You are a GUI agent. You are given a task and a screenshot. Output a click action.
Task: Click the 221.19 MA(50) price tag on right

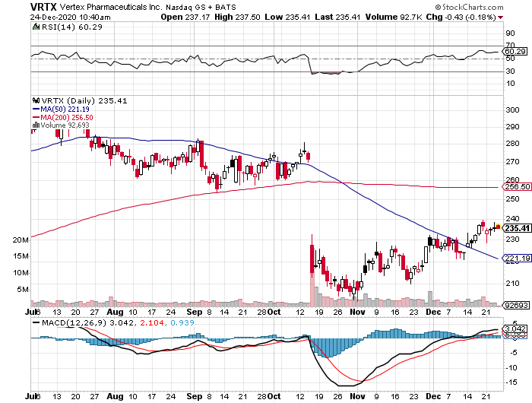pos(516,259)
